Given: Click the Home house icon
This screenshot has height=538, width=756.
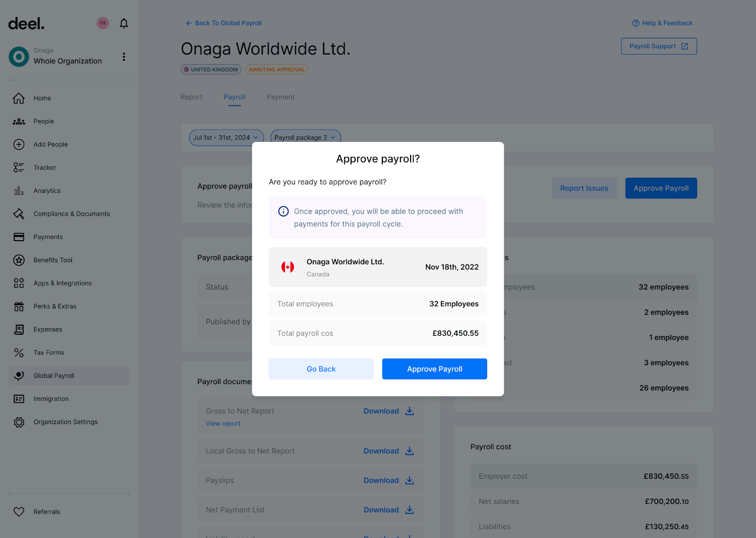Looking at the screenshot, I should (19, 98).
